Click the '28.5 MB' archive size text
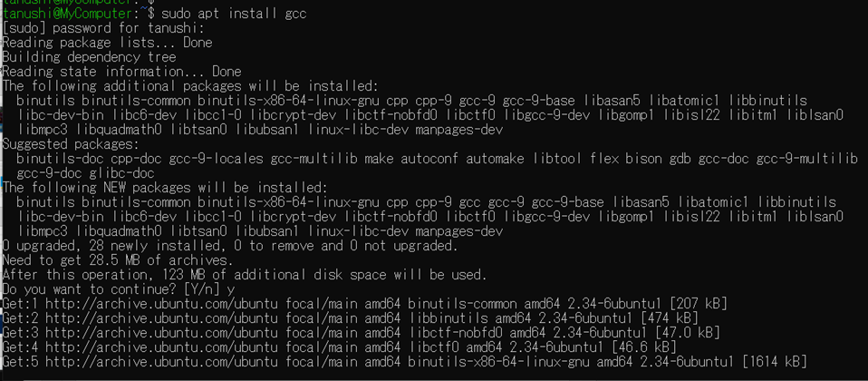Image resolution: width=868 pixels, height=381 pixels. [x=114, y=260]
